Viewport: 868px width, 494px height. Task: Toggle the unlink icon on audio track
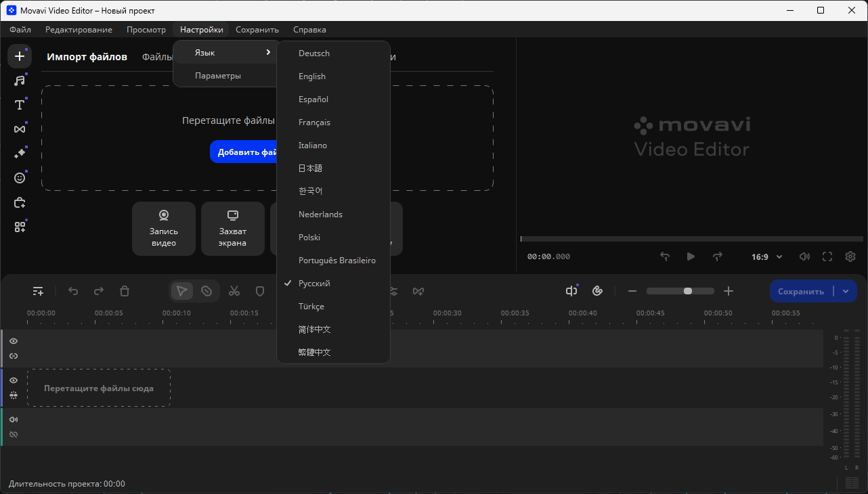point(14,434)
